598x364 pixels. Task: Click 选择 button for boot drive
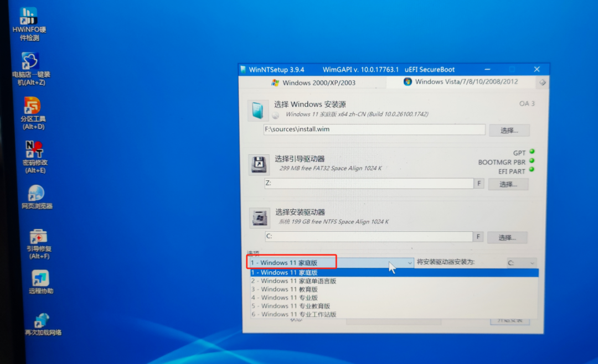click(508, 184)
